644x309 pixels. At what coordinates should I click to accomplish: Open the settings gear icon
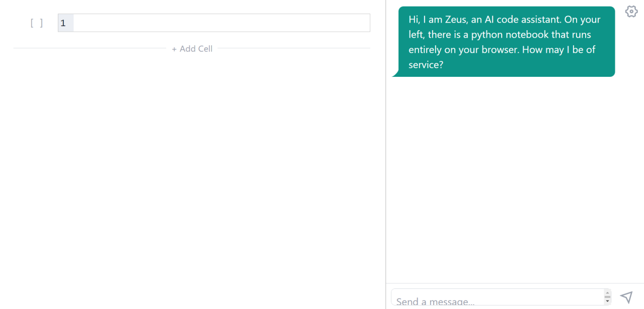[631, 11]
